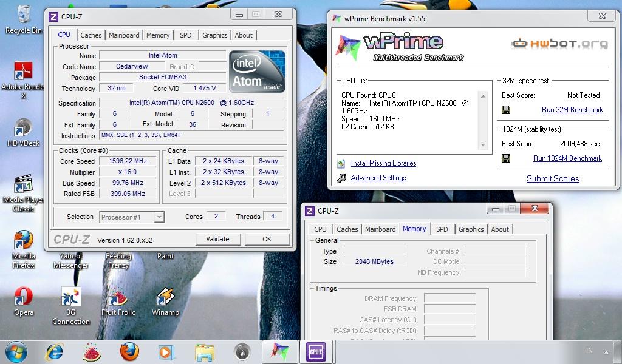This screenshot has height=364, width=622.
Task: Switch to CPU tab in lower CPU-Z
Action: (320, 229)
